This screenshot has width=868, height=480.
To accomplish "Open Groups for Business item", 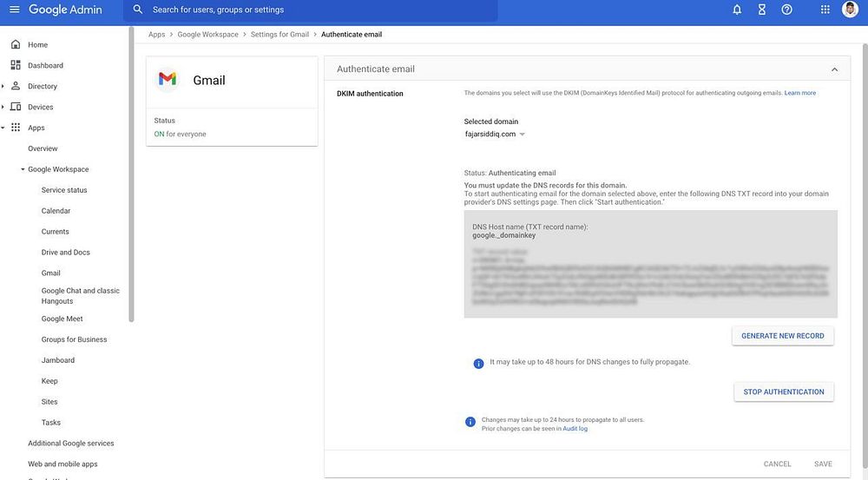I will (x=74, y=339).
